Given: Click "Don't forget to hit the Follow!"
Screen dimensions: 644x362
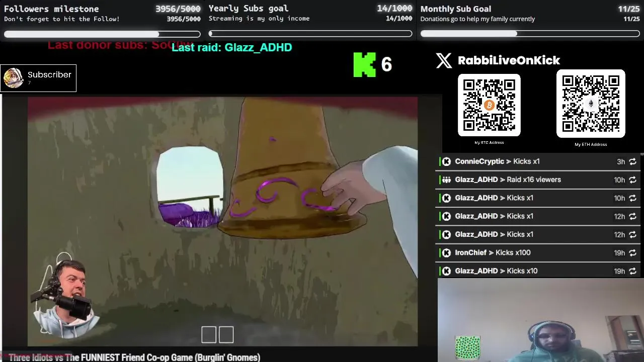Looking at the screenshot, I should point(62,19).
